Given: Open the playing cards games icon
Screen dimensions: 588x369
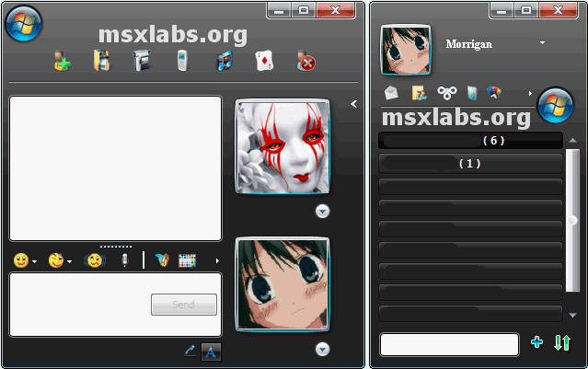Looking at the screenshot, I should coord(265,61).
